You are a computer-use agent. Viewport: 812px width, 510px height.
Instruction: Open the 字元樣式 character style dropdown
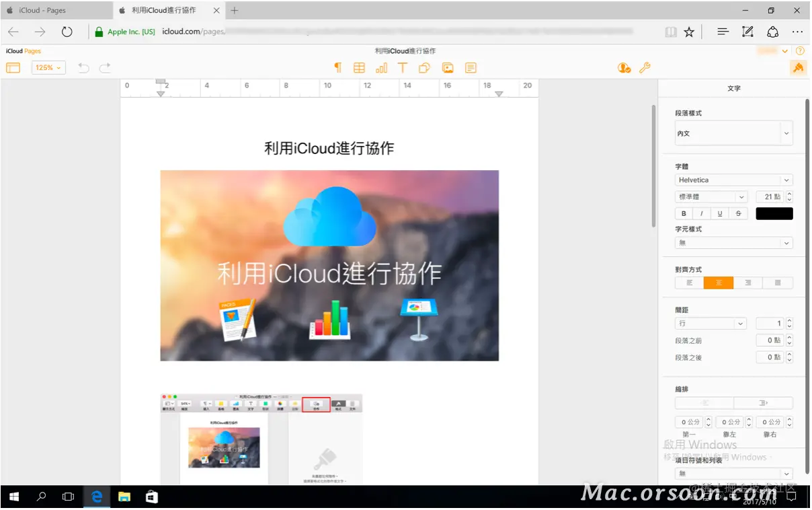(x=734, y=243)
